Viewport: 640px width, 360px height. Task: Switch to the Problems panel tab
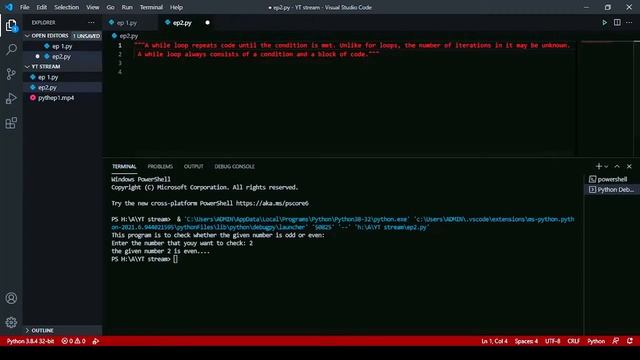click(160, 167)
